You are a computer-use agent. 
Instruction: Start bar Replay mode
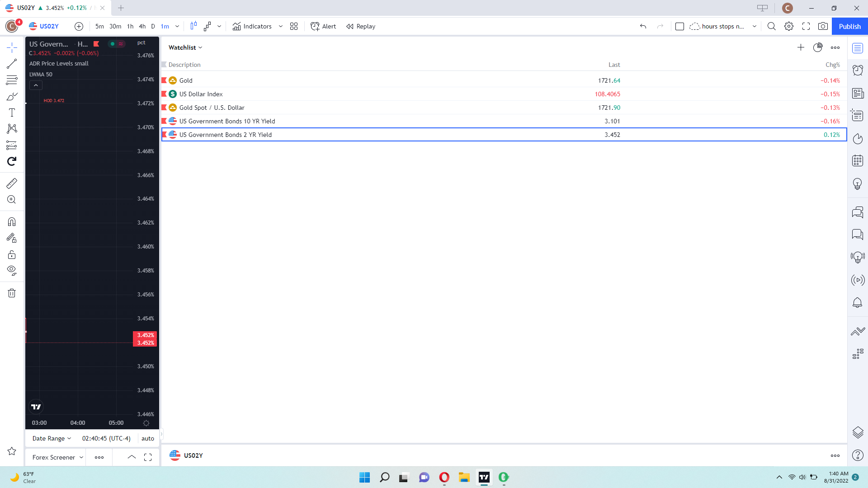pos(361,26)
